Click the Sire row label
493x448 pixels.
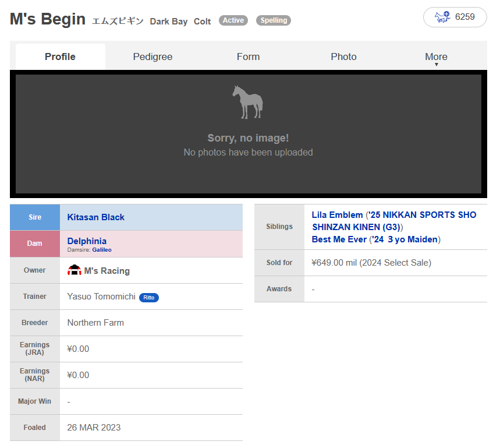pyautogui.click(x=35, y=217)
